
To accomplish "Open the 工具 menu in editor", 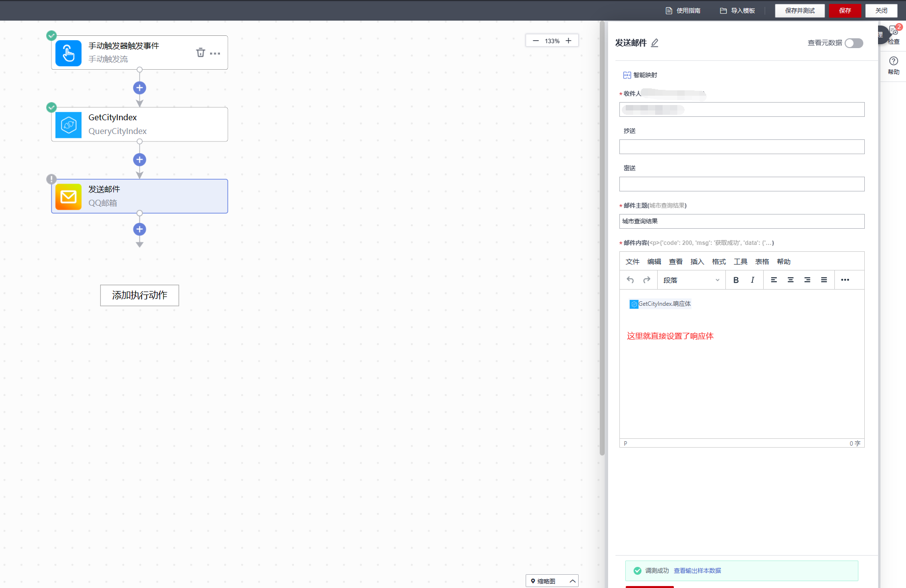I will coord(741,262).
